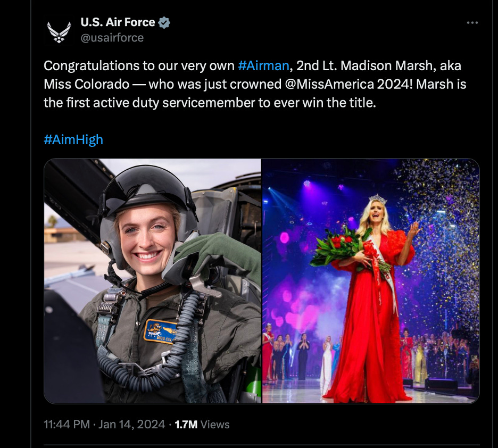Open the right pageant stage photo
498x448 pixels.
[x=371, y=281]
